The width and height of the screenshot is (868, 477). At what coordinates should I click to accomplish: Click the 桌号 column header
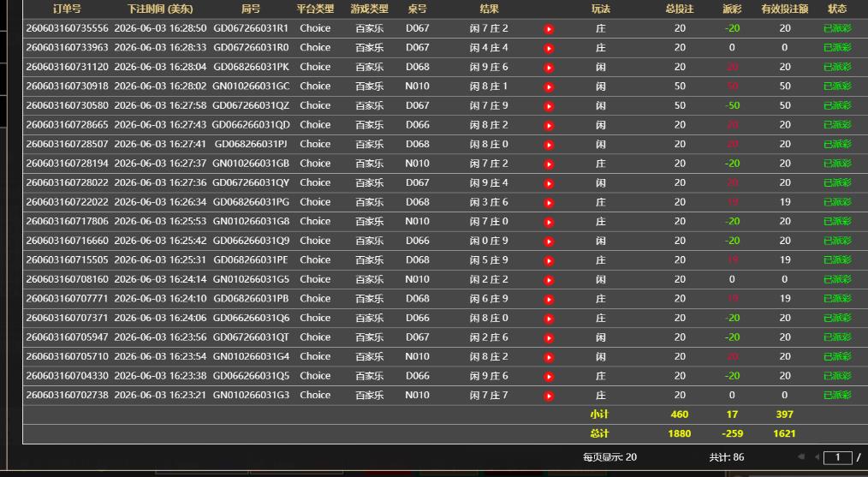click(417, 9)
